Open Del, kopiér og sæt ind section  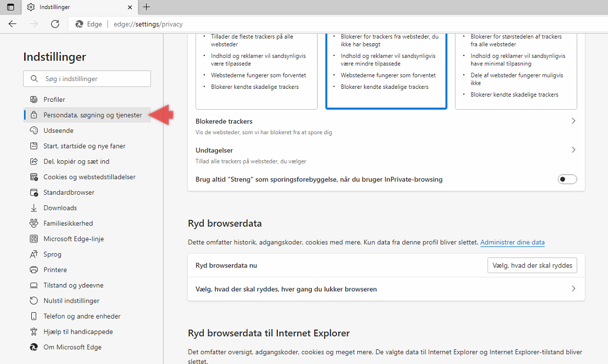87,161
